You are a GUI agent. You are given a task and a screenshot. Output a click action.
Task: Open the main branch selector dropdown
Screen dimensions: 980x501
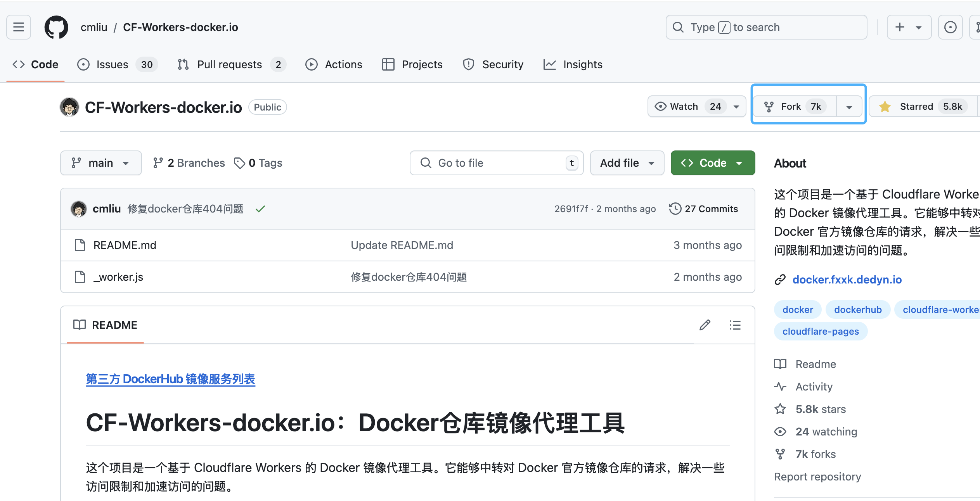pyautogui.click(x=101, y=163)
